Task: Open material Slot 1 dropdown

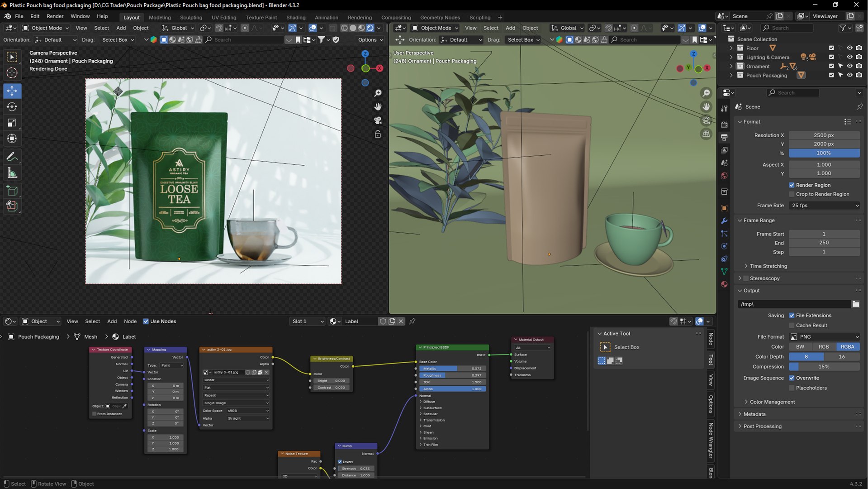Action: (x=308, y=321)
